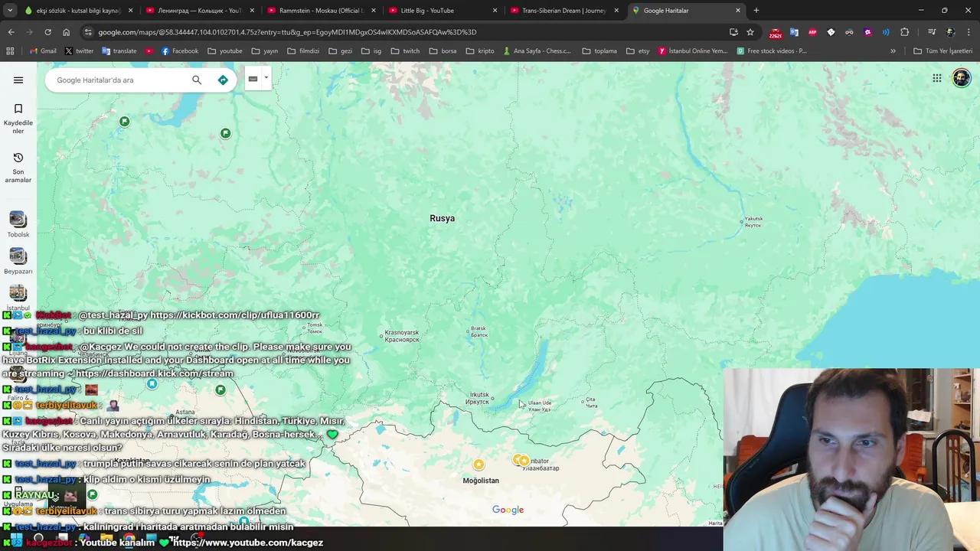
Task: Reload the current page
Action: coord(47,32)
